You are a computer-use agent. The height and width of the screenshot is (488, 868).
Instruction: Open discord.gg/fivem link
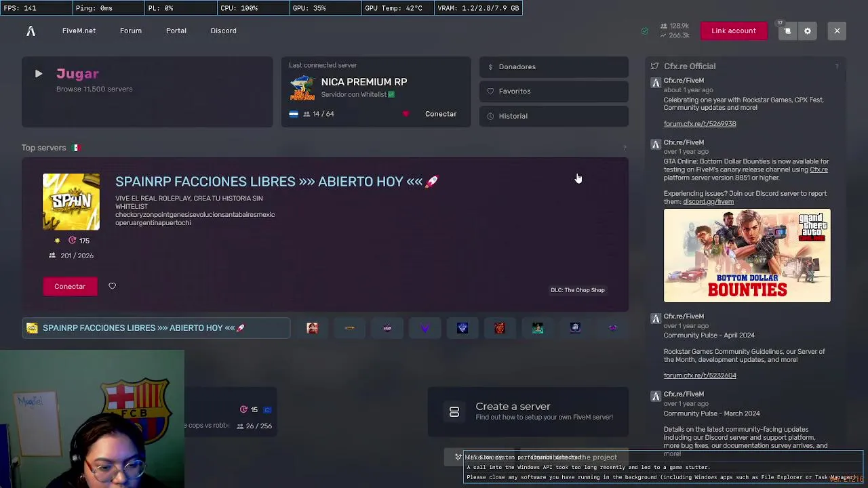click(708, 202)
